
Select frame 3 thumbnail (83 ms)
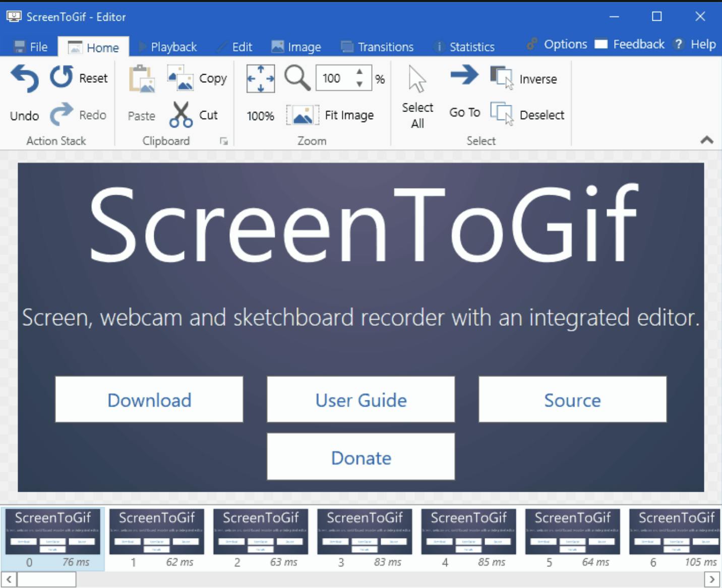pyautogui.click(x=365, y=539)
